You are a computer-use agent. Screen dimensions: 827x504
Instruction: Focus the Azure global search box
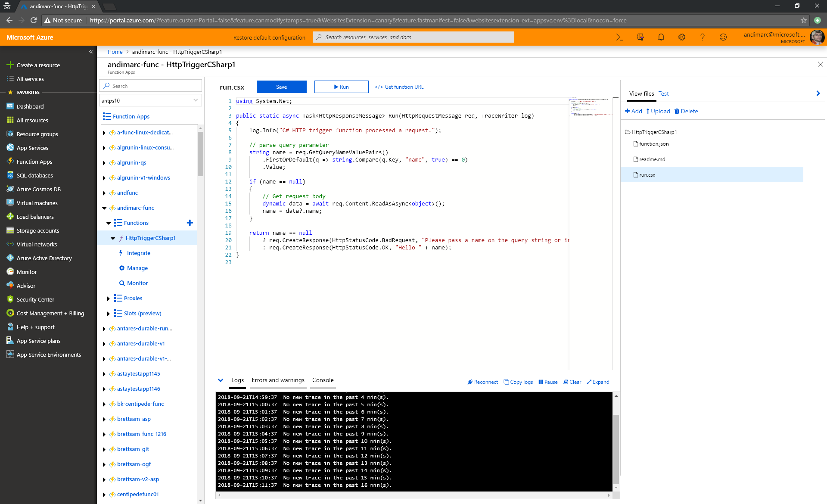[x=413, y=37]
